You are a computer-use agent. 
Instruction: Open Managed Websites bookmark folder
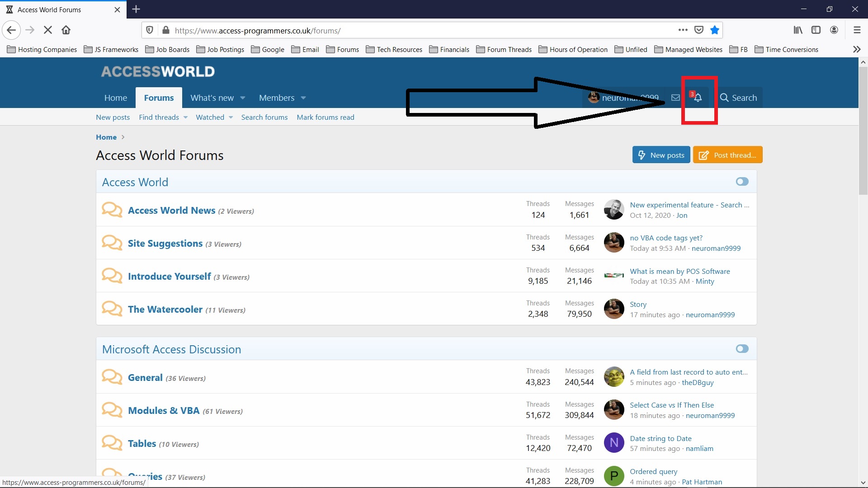pyautogui.click(x=689, y=50)
